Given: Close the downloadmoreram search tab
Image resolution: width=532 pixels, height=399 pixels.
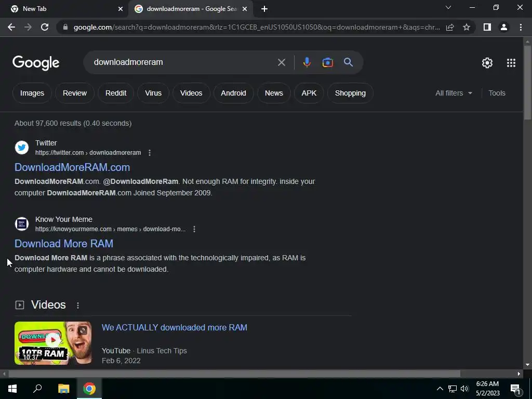Looking at the screenshot, I should [245, 9].
